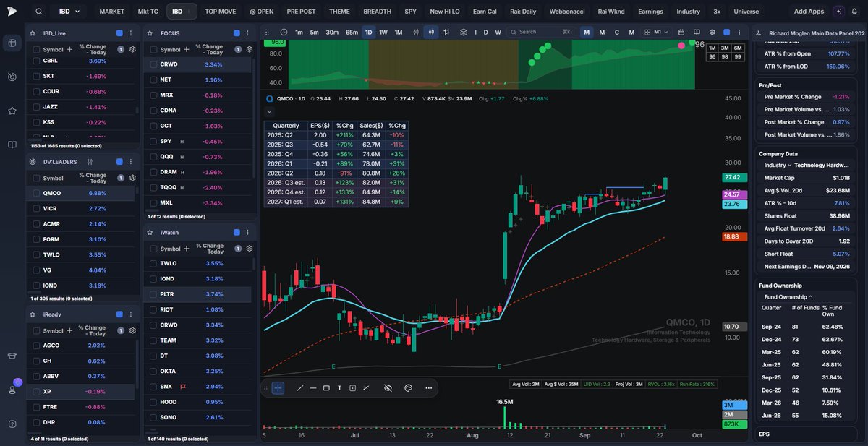
Task: Switch to the MARKET tab
Action: coord(111,12)
